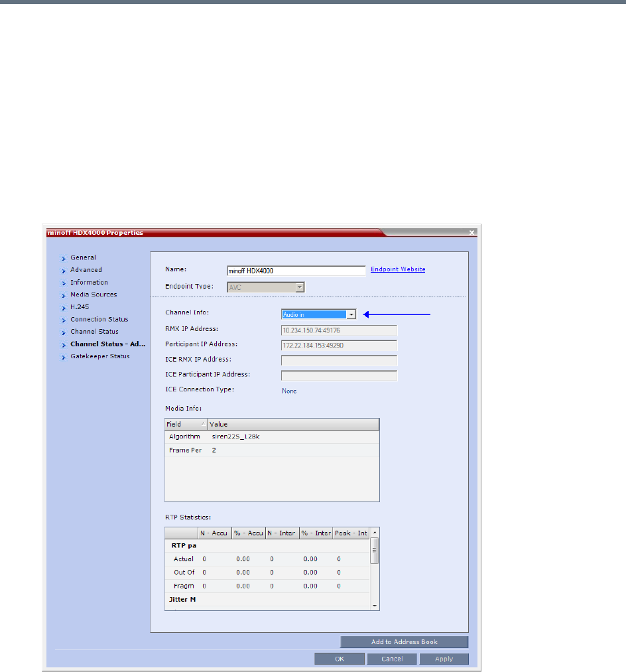Screen dimensions: 626x672
Task: Close the minoff HDX4000 Properties dialog
Action: (x=471, y=233)
